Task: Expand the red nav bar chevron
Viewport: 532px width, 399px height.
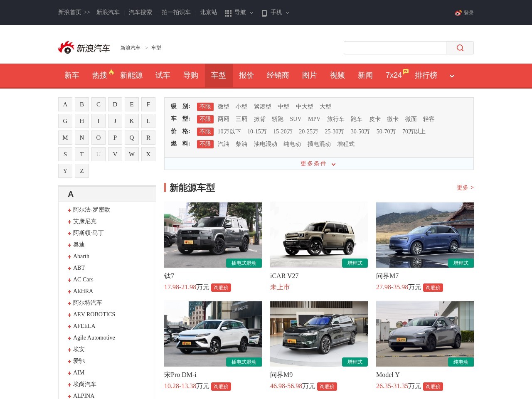Action: coord(452,76)
